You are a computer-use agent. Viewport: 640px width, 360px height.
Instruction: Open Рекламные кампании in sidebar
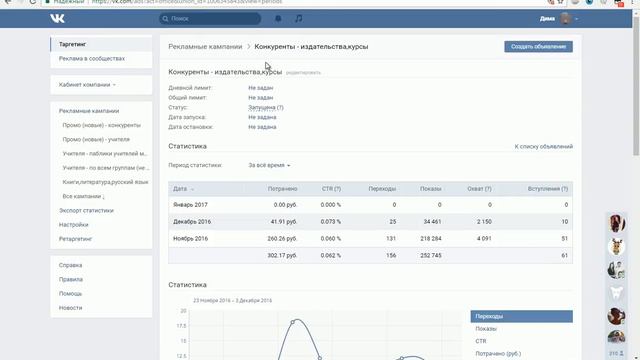point(89,111)
